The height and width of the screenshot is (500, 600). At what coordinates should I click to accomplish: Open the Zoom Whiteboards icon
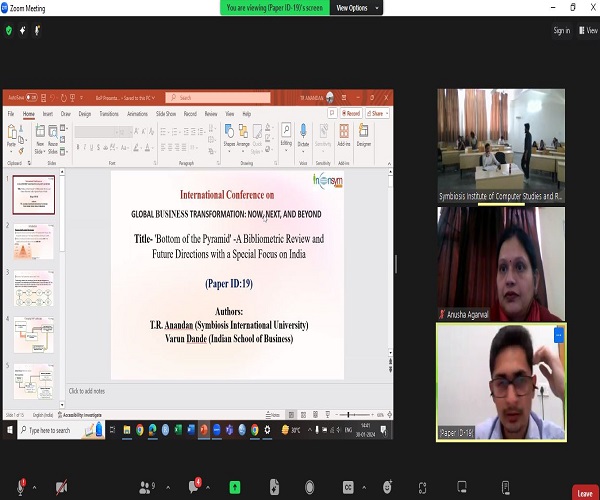(462, 487)
